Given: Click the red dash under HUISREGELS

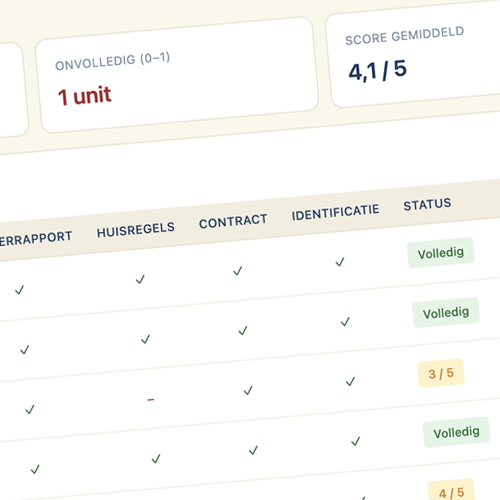Looking at the screenshot, I should [151, 399].
